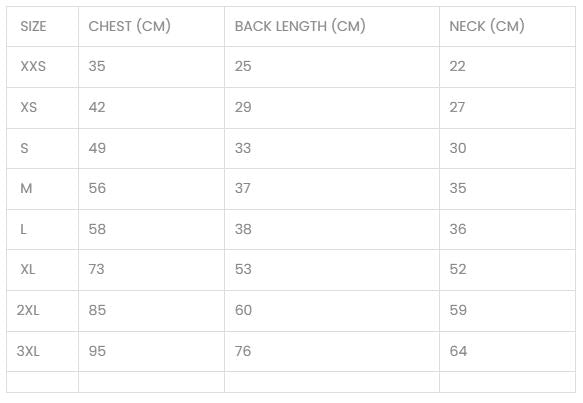The height and width of the screenshot is (403, 583).
Task: Select the 2XL size row label
Action: [28, 310]
